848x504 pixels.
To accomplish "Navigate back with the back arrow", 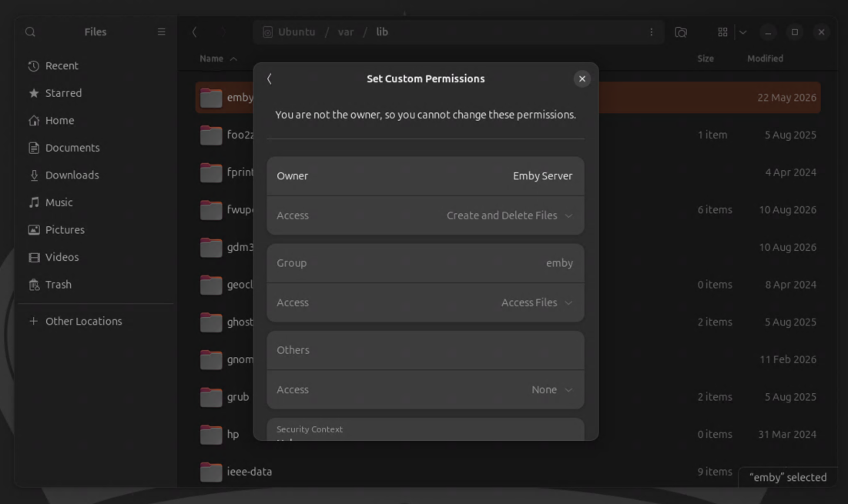I will (194, 32).
